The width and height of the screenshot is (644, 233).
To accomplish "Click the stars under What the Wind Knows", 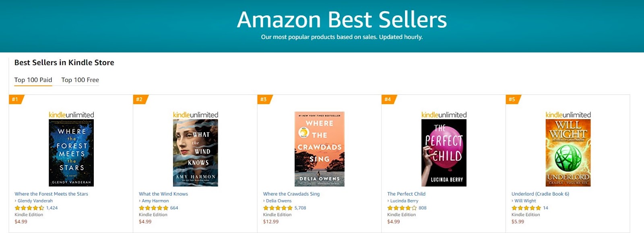I will click(153, 208).
